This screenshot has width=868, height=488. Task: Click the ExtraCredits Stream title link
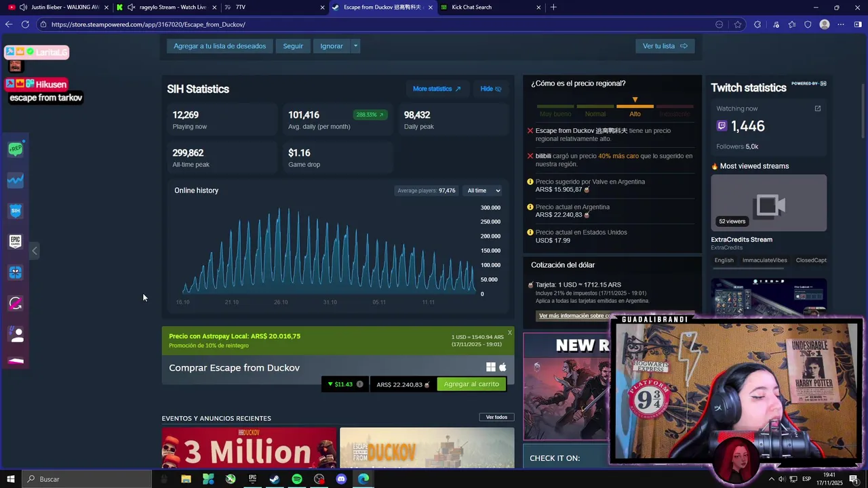(741, 239)
